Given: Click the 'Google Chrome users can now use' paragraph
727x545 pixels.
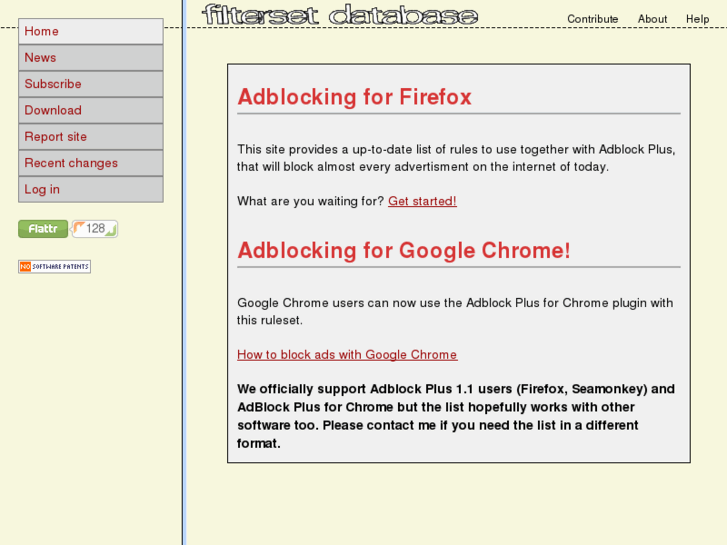Looking at the screenshot, I should coord(455,312).
